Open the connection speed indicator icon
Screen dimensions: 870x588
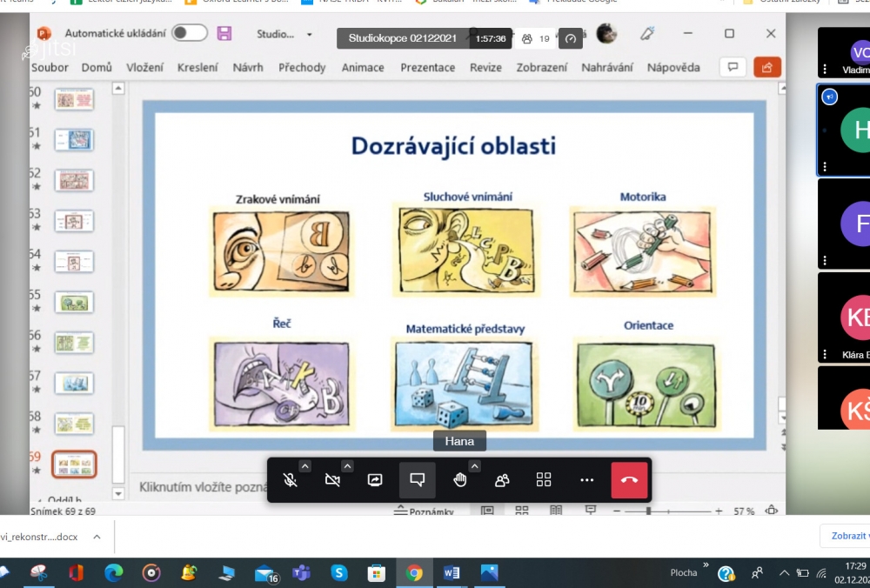point(571,39)
